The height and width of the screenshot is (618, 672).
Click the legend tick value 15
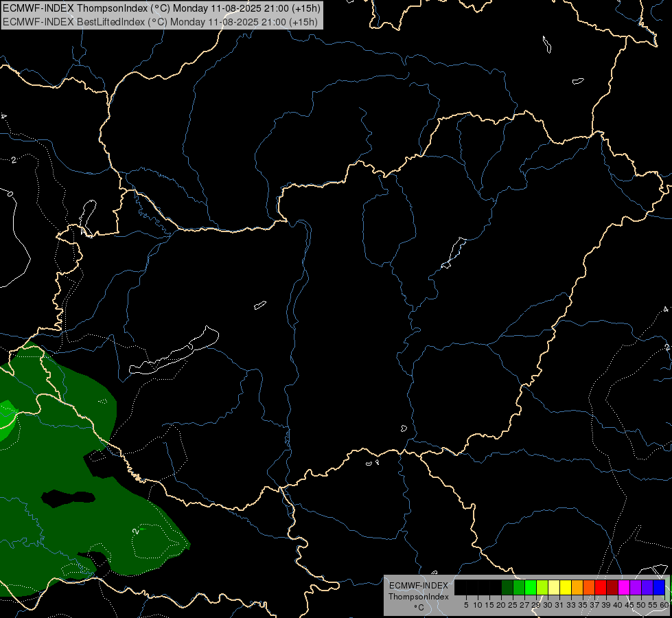click(489, 605)
